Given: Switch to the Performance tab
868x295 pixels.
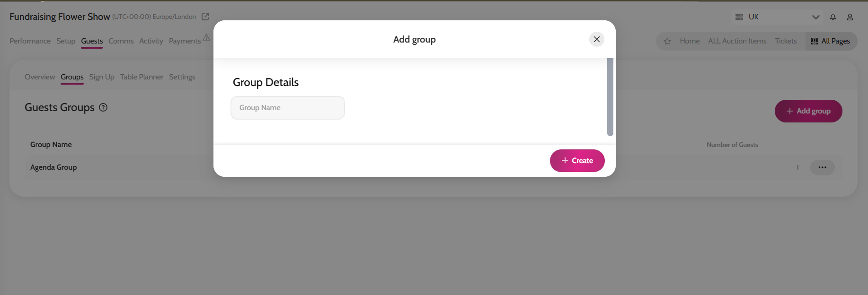Looking at the screenshot, I should [30, 41].
